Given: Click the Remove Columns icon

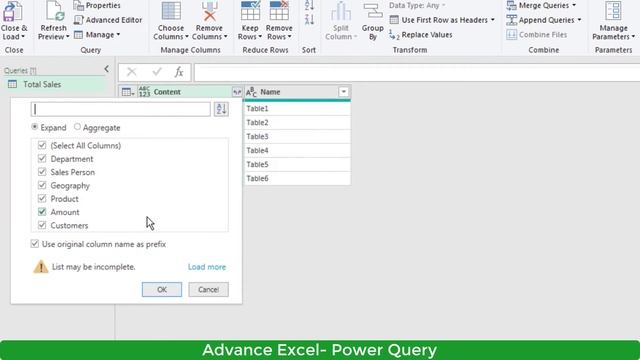Looking at the screenshot, I should [209, 11].
